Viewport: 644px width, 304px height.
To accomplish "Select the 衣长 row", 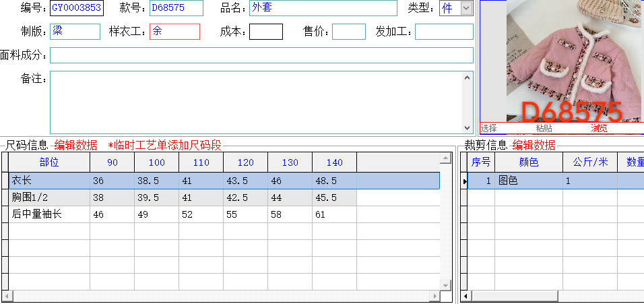I will click(x=224, y=181).
